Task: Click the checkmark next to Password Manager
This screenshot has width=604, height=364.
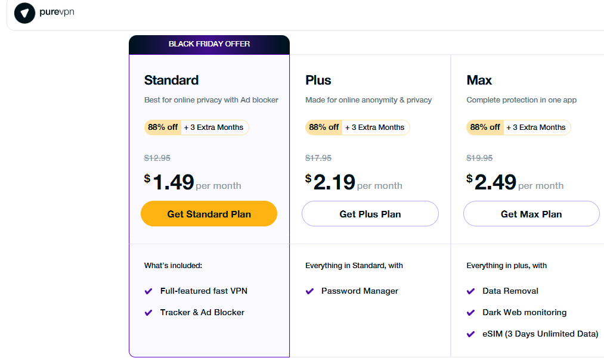Action: coord(309,291)
